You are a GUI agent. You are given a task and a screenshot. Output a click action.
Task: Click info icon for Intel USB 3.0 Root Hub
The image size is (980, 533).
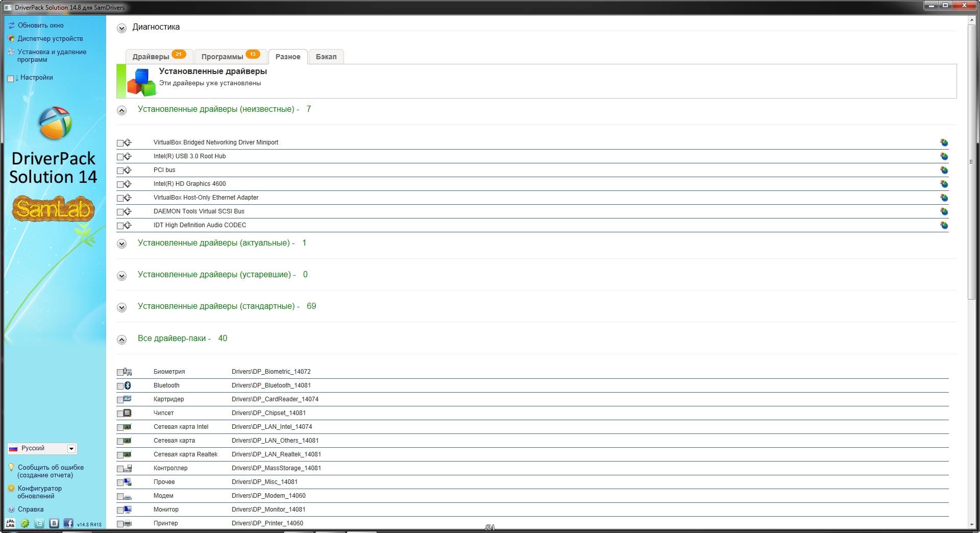(944, 157)
